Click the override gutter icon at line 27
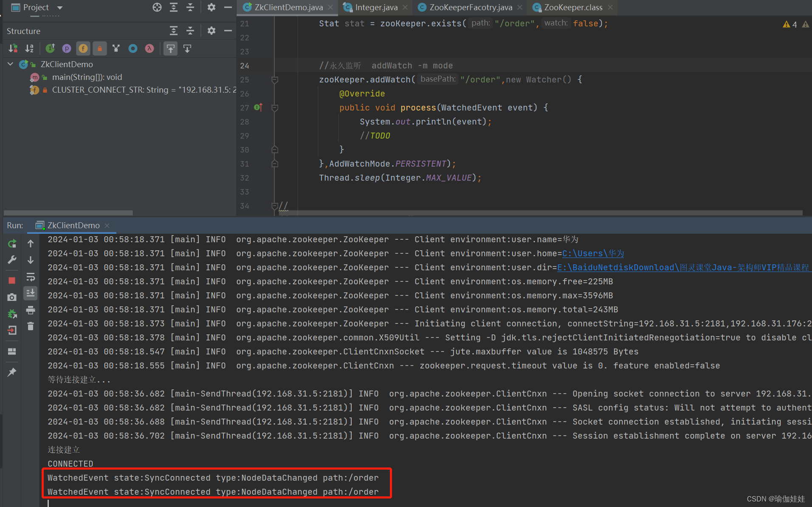This screenshot has height=507, width=812. pos(258,108)
